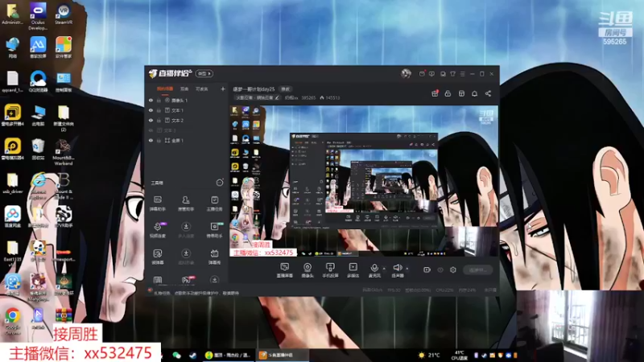The image size is (644, 362).
Task: Add a 手机投屏 phone cast source
Action: point(330,270)
